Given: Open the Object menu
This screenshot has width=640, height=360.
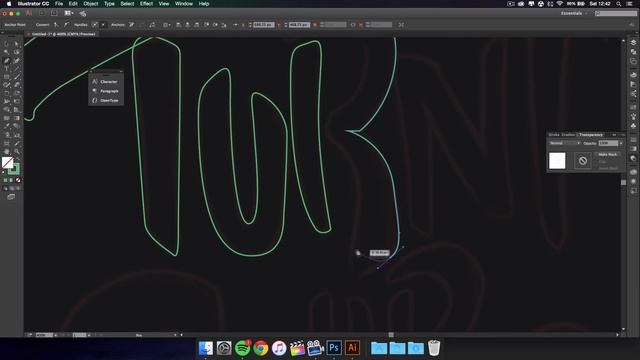Looking at the screenshot, I should [91, 4].
